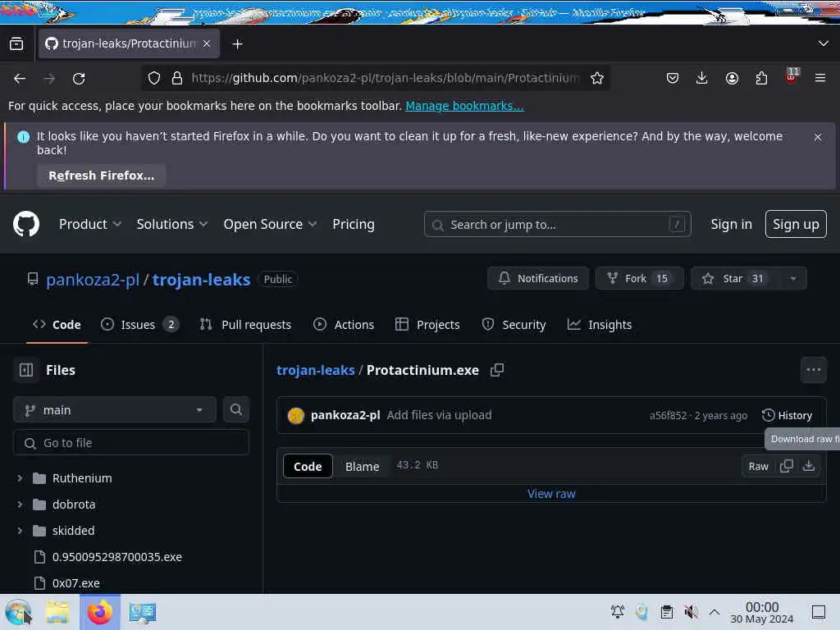Image resolution: width=840 pixels, height=630 pixels.
Task: Bookmark this page with star icon
Action: pos(597,78)
